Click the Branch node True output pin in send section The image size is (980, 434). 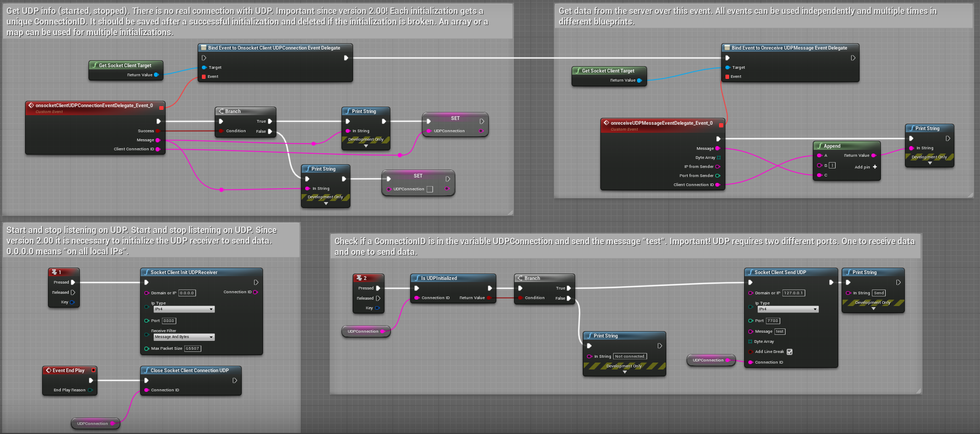tap(569, 288)
